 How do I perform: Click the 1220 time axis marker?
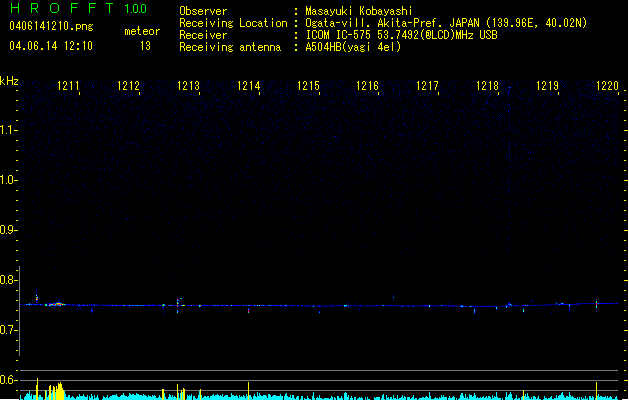(x=607, y=86)
